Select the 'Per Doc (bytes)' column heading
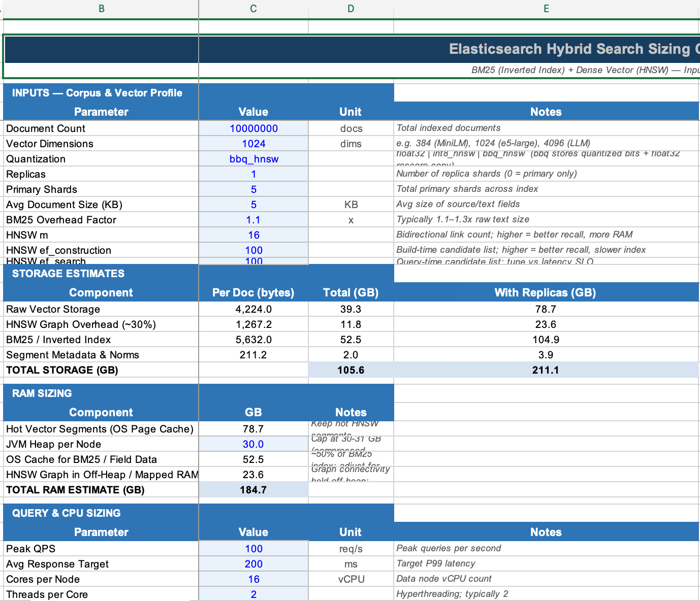 click(253, 292)
